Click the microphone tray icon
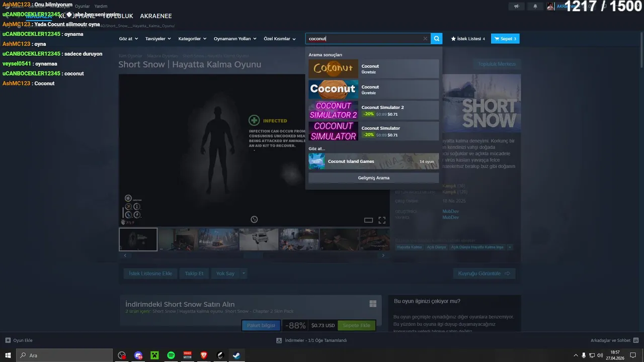The width and height of the screenshot is (644, 362). tap(584, 355)
